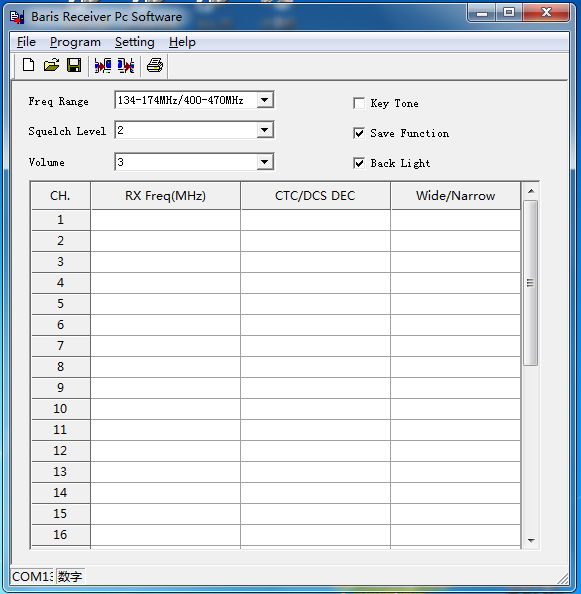The image size is (581, 594).
Task: Enable the Key Tone checkbox
Action: 359,103
